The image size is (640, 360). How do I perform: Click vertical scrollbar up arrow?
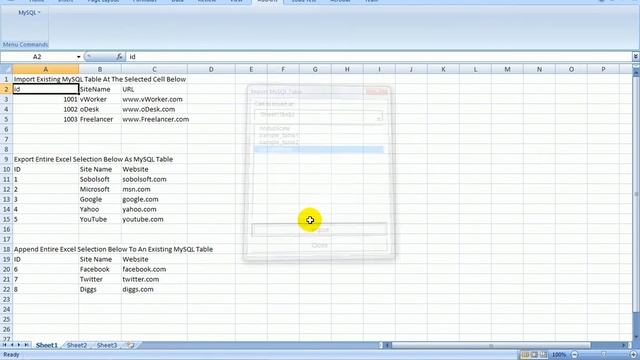[636, 73]
